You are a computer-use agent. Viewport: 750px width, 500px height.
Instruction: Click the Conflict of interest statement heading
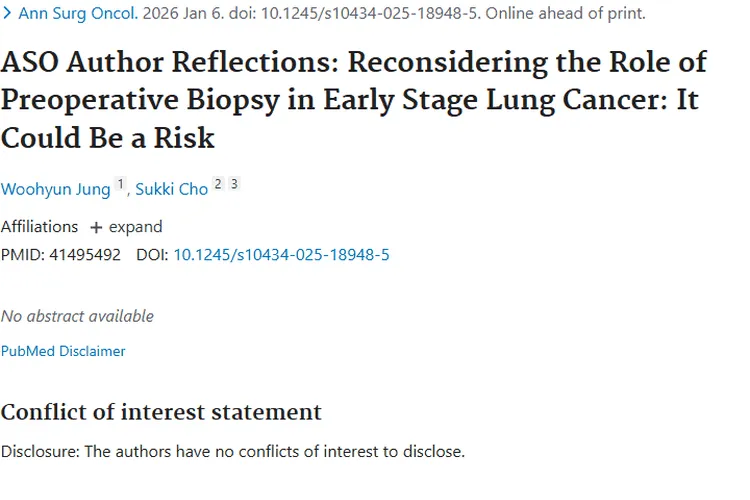pyautogui.click(x=161, y=411)
